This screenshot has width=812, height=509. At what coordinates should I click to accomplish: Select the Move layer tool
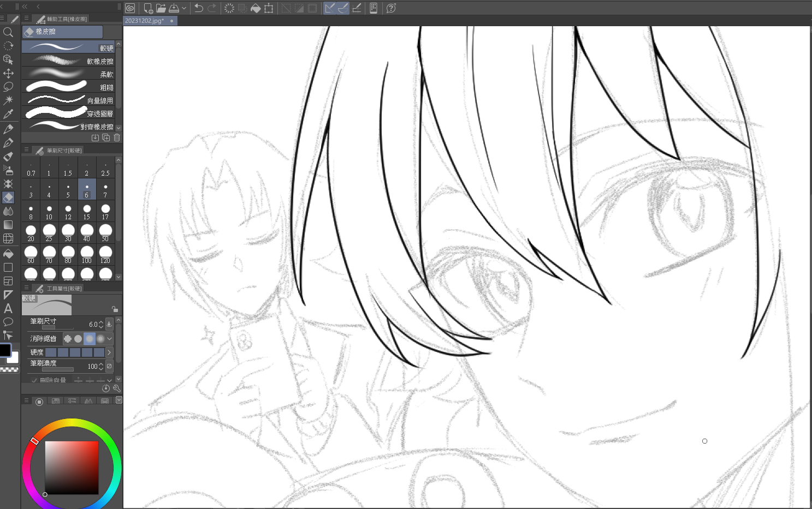[x=8, y=73]
